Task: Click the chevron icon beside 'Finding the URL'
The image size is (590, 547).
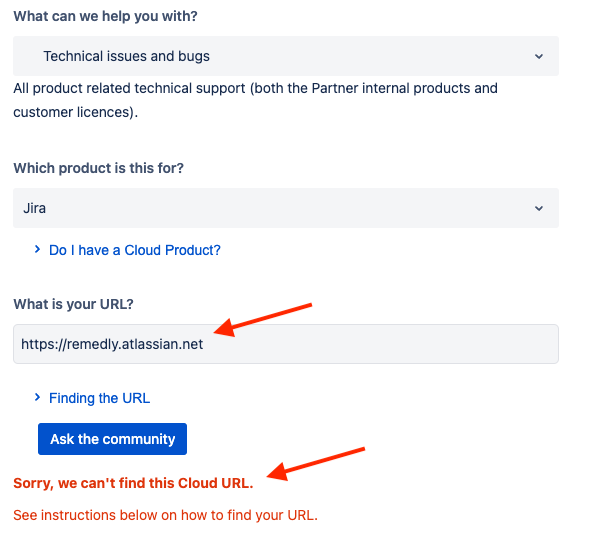Action: (37, 397)
